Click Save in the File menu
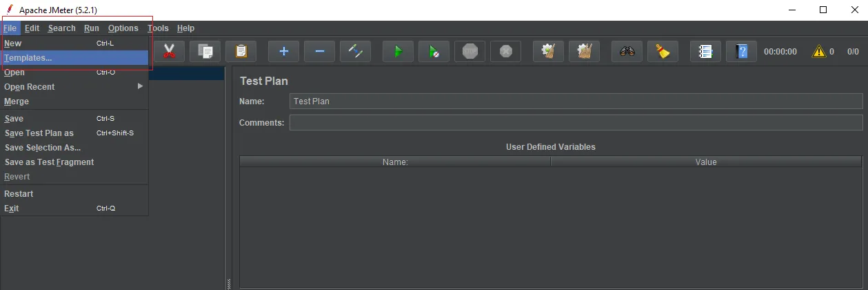The width and height of the screenshot is (868, 290). 74,118
